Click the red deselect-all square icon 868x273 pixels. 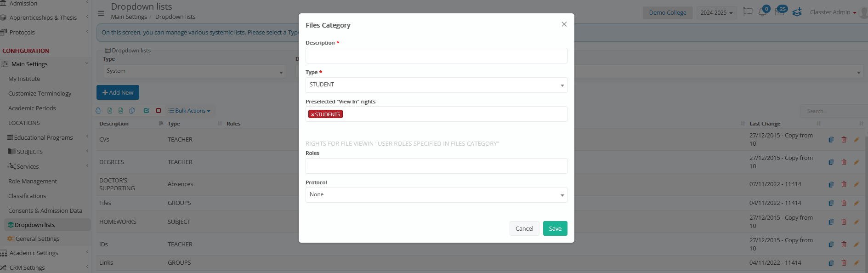pos(158,111)
